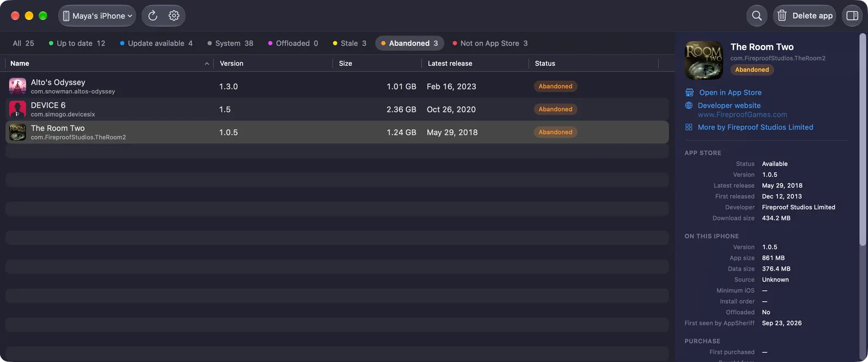The image size is (868, 362).
Task: Click the Delete app button
Action: point(805,16)
